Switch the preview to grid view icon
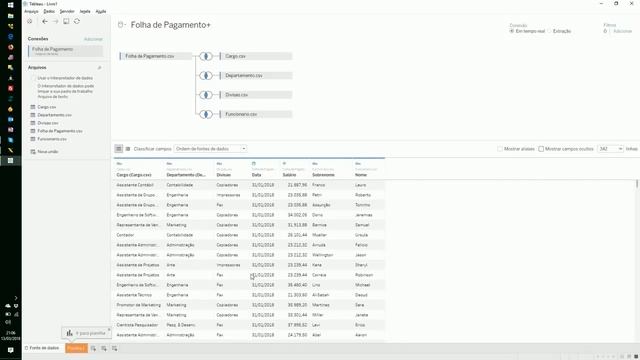This screenshot has width=640, height=360. 118,149
